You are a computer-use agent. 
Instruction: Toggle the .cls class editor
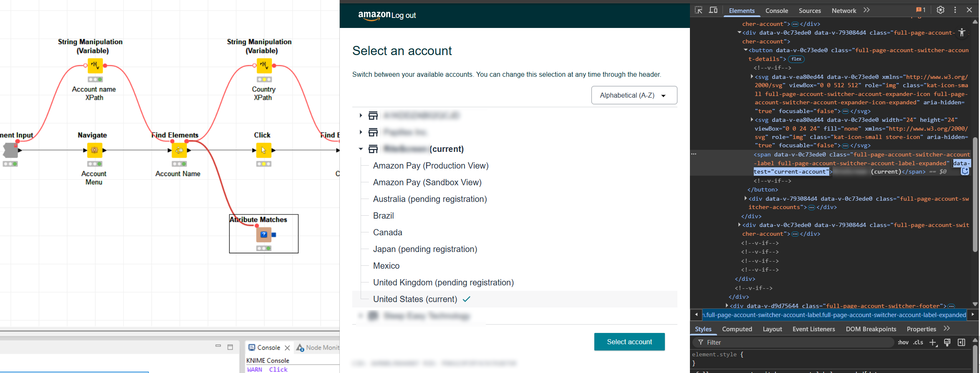[918, 342]
